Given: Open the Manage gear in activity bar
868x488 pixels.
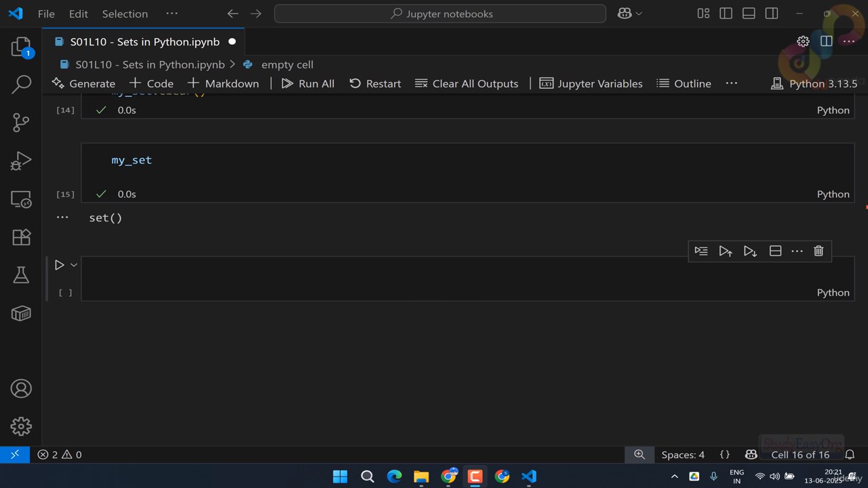Looking at the screenshot, I should click(x=21, y=426).
